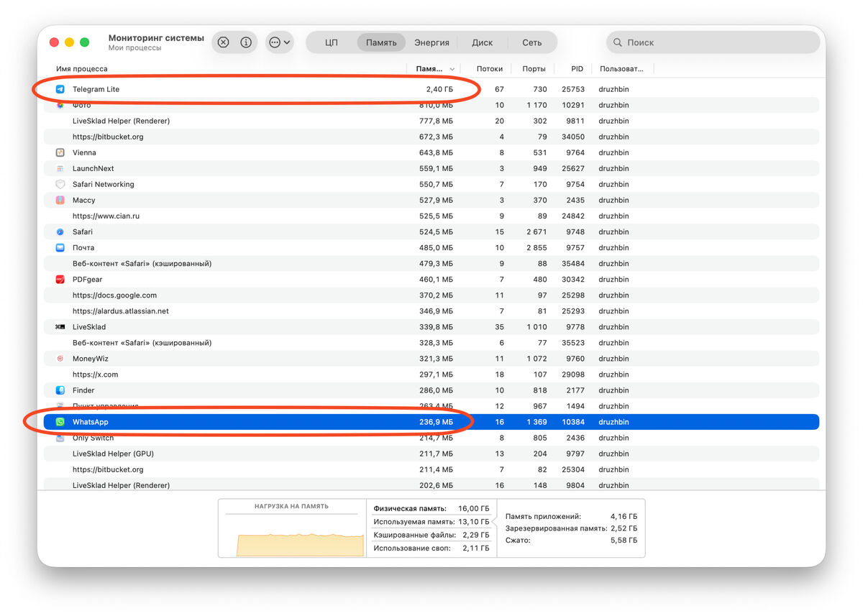Select the MoneyWiz process name
This screenshot has height=616, width=863.
91,358
